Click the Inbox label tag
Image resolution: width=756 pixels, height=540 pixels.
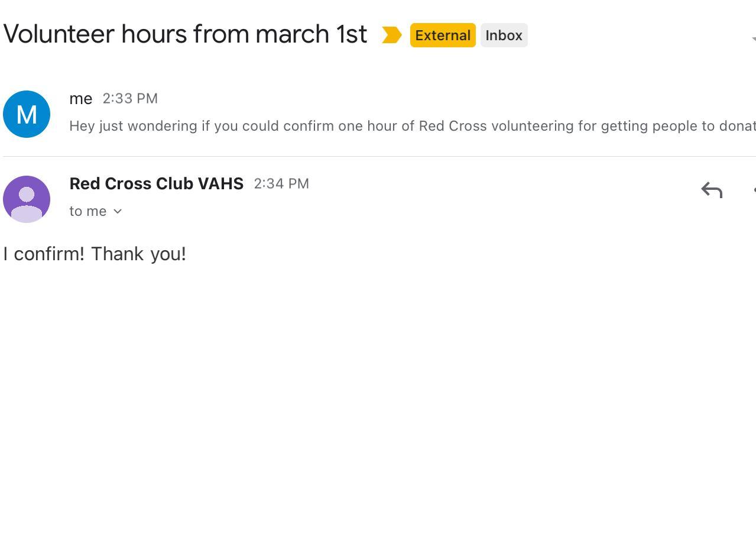pos(504,35)
